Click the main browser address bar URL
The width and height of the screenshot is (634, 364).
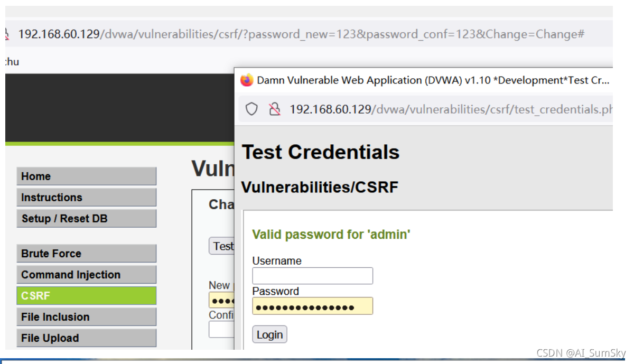[301, 34]
